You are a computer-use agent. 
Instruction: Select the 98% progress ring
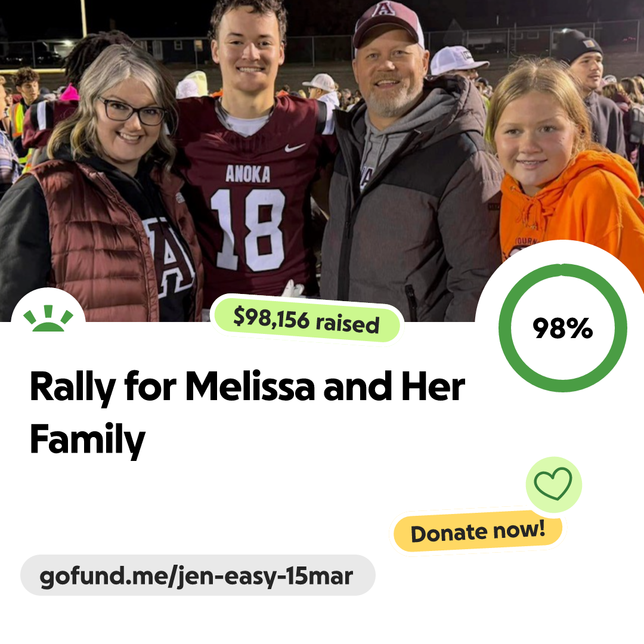[563, 327]
